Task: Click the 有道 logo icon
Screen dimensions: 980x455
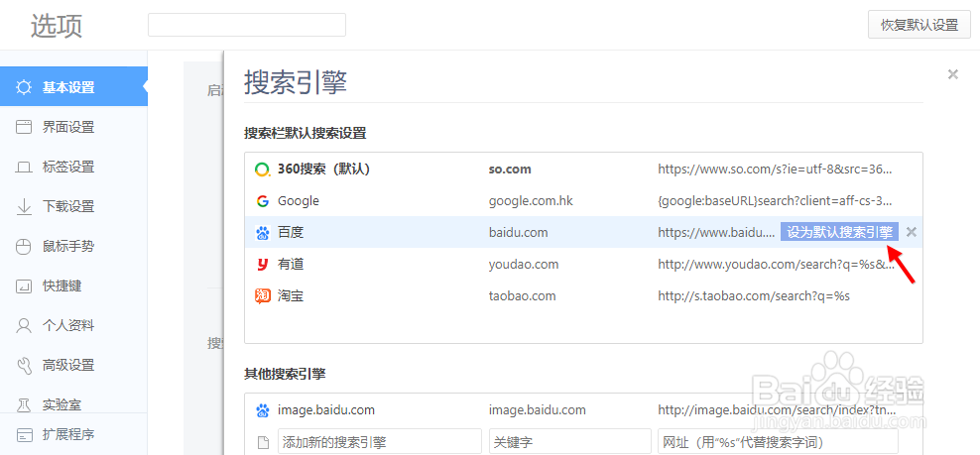Action: (x=263, y=265)
